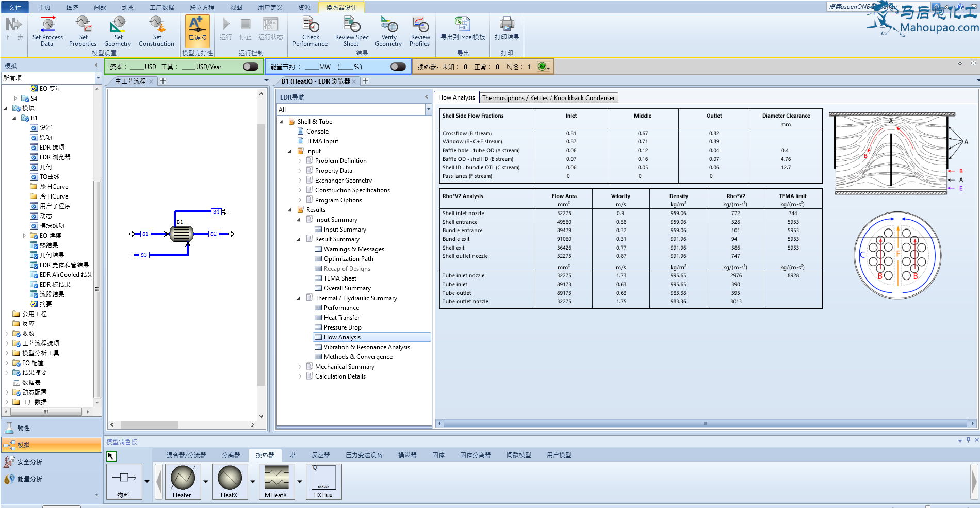The image size is (980, 508).
Task: Select the MHeatX model in palette
Action: click(x=276, y=482)
